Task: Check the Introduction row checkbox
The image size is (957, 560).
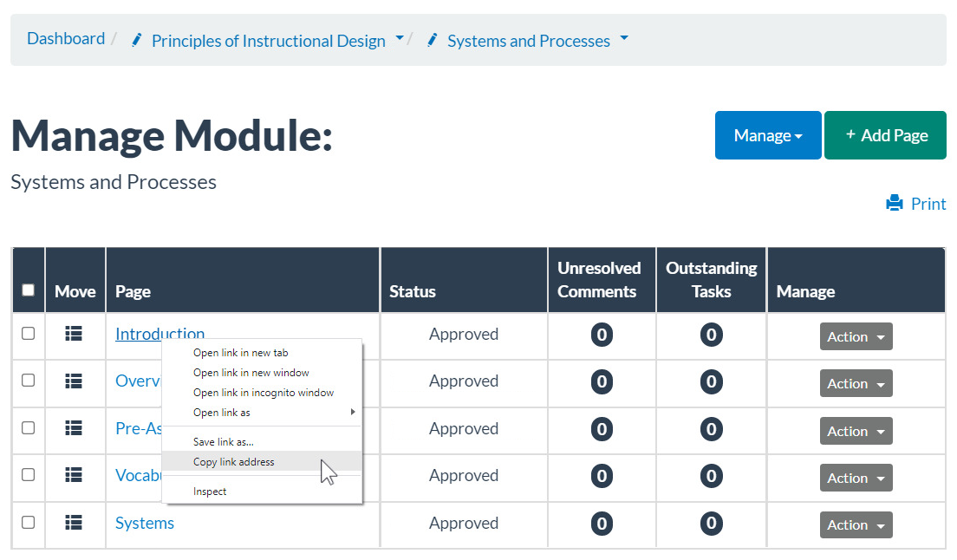Action: [28, 333]
